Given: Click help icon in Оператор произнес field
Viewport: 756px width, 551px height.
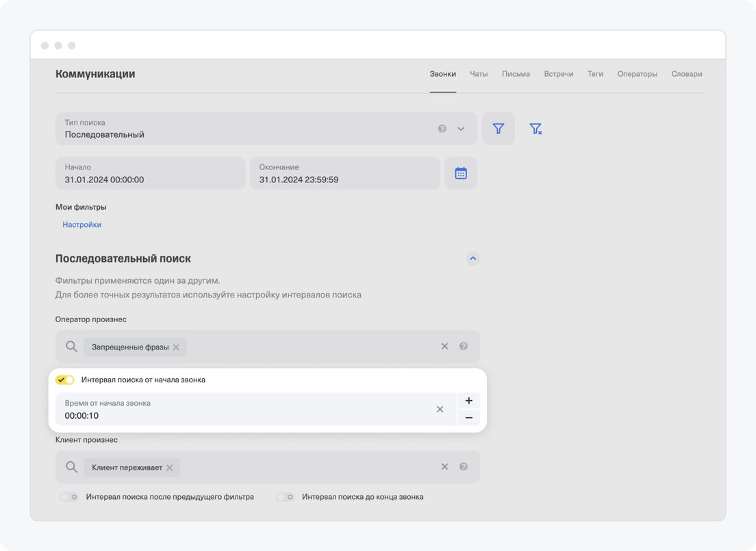Looking at the screenshot, I should [464, 347].
